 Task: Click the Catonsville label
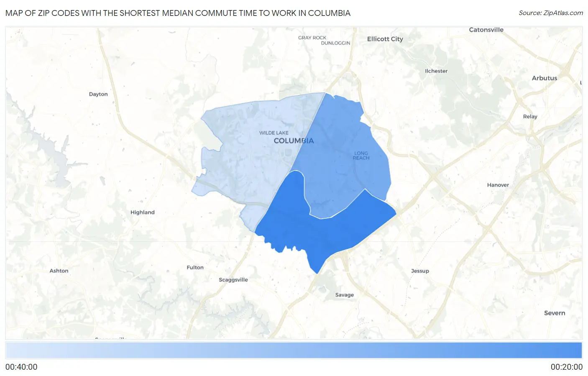tap(486, 30)
